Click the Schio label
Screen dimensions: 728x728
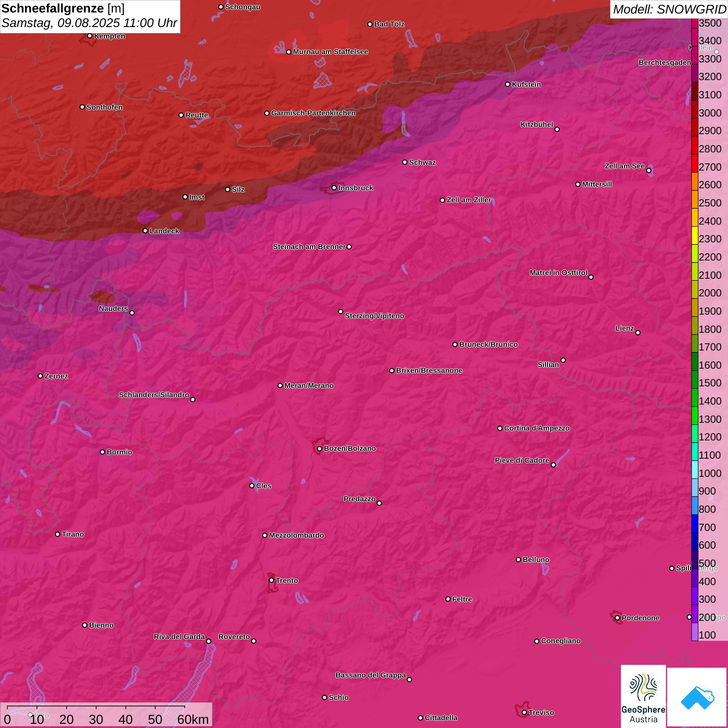(x=339, y=697)
